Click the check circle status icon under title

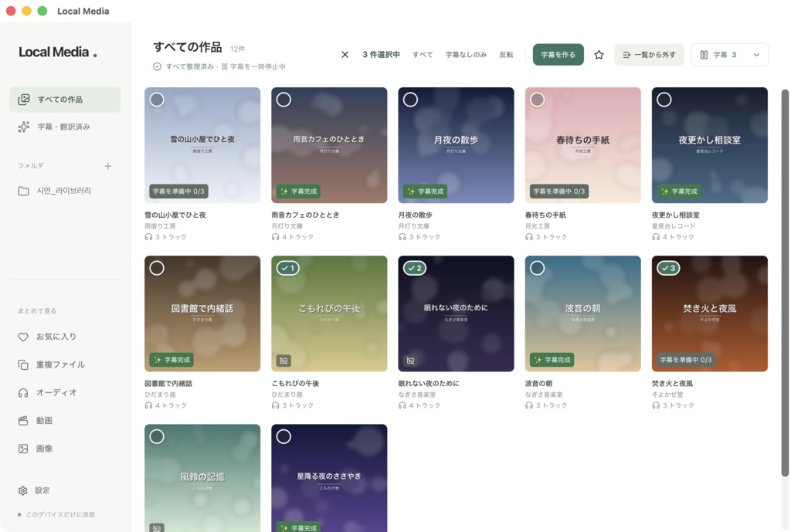point(157,66)
